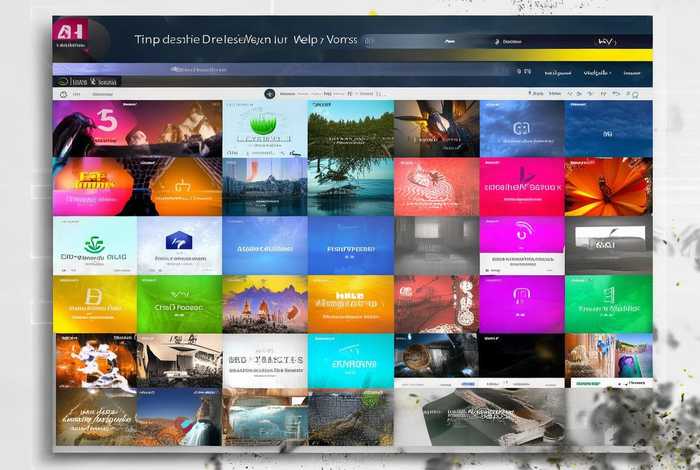Open the orange flower thumbnail
The image size is (700, 470).
click(608, 186)
